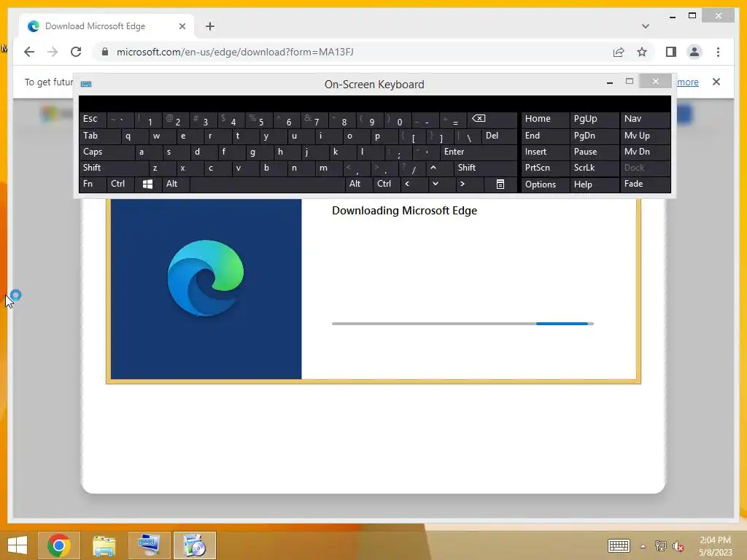
Task: Open keyboard Options
Action: pos(545,184)
